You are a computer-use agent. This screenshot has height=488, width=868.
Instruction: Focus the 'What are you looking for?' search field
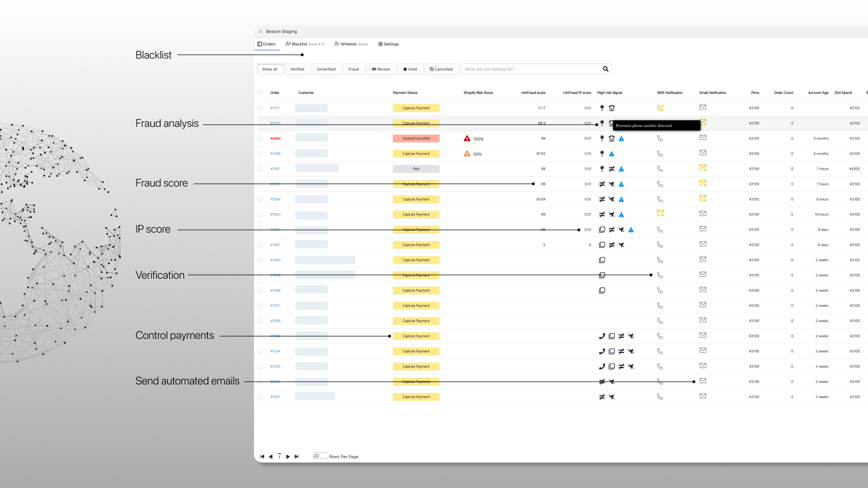[532, 69]
